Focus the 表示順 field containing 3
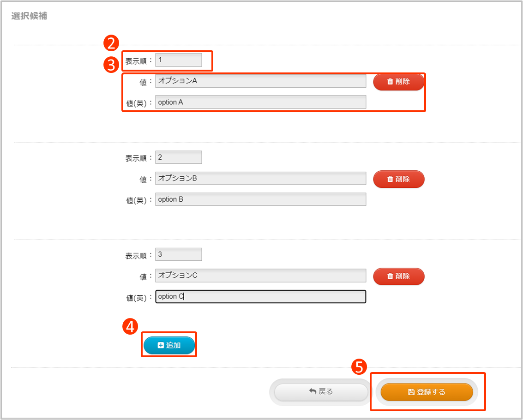This screenshot has height=420, width=523. (179, 254)
